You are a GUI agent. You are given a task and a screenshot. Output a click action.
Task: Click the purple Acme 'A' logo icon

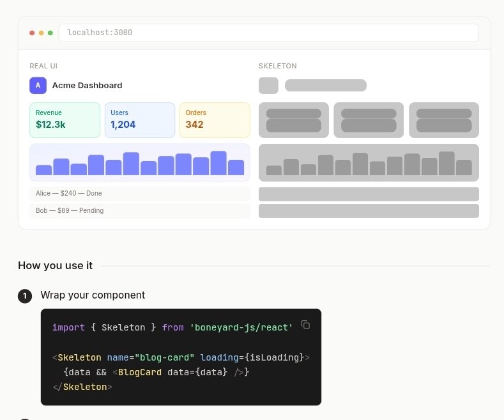pos(38,86)
